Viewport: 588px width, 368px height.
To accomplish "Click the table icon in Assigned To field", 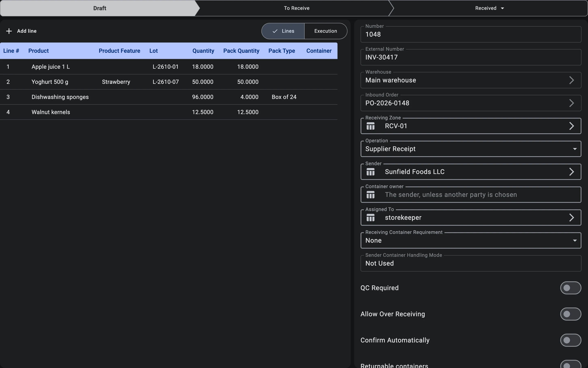I will [x=370, y=218].
